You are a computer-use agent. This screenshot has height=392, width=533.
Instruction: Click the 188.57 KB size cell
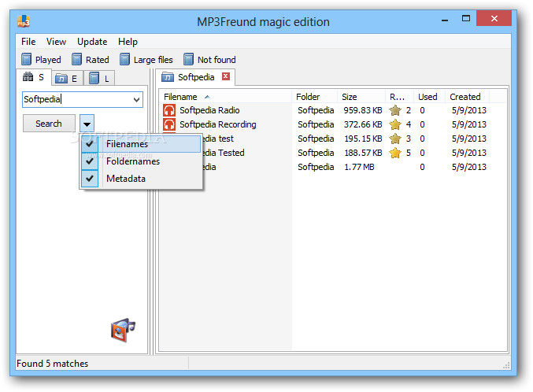tap(363, 153)
